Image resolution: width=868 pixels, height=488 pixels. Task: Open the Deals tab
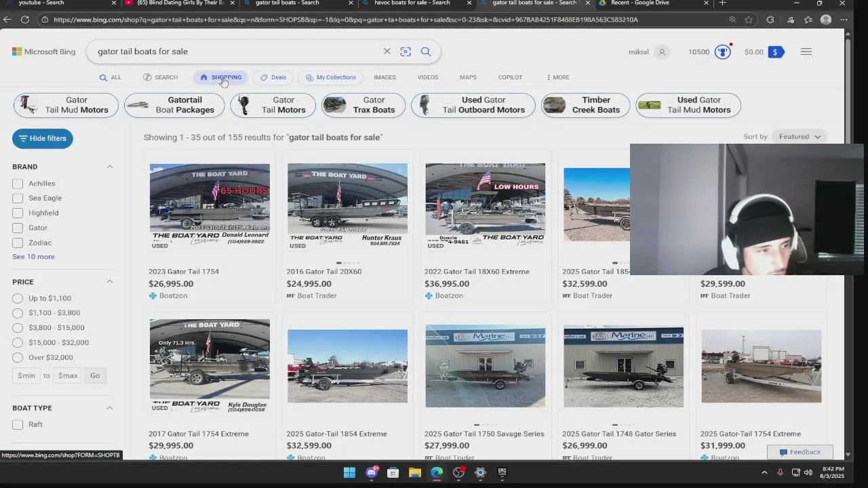273,77
